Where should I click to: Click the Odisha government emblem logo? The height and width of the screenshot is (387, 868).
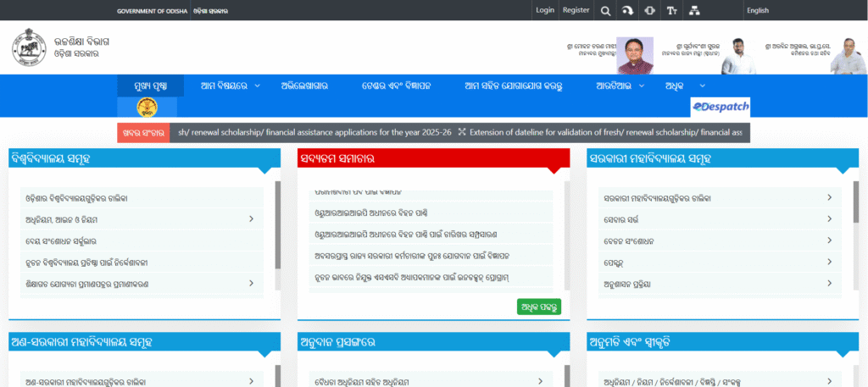29,49
